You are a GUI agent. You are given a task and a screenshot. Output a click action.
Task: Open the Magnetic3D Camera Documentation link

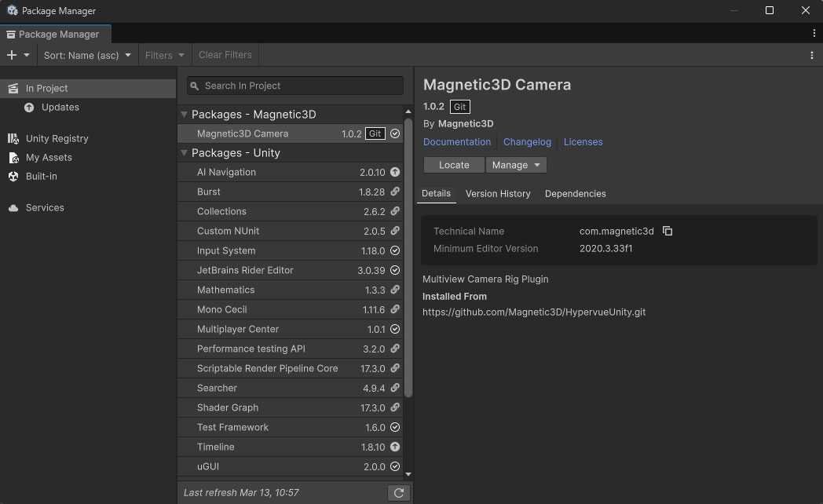point(457,142)
